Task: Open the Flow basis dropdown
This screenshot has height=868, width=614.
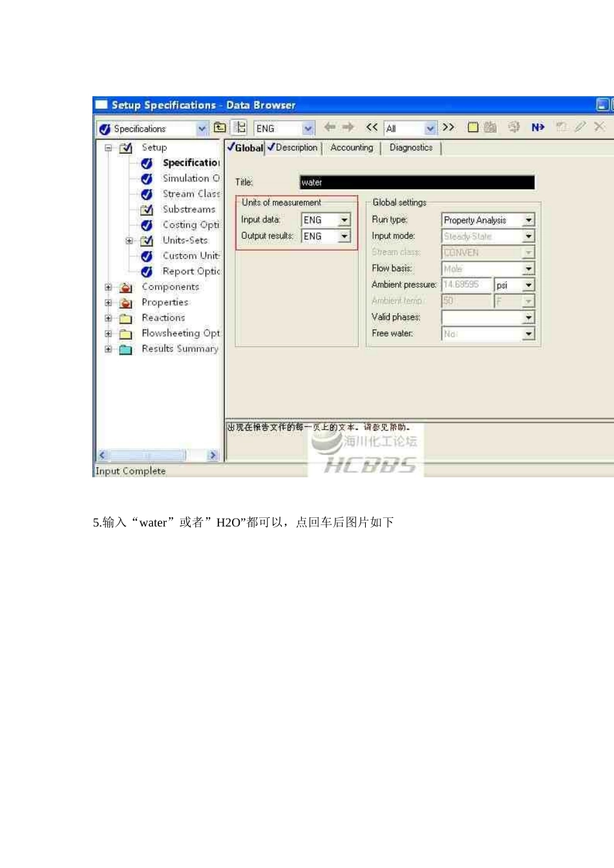Action: 529,269
